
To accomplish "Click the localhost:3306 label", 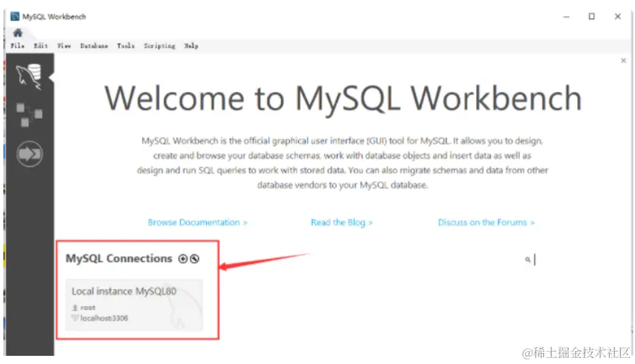I will pos(104,318).
